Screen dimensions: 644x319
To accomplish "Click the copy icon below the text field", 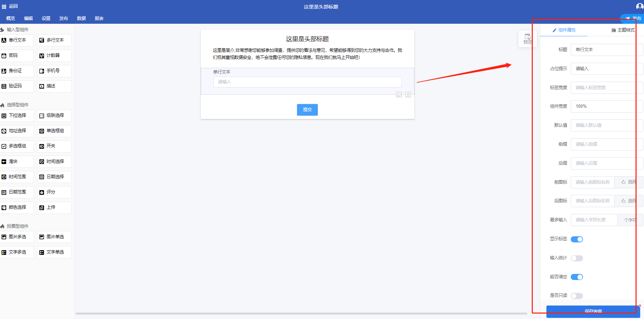I will pos(399,95).
